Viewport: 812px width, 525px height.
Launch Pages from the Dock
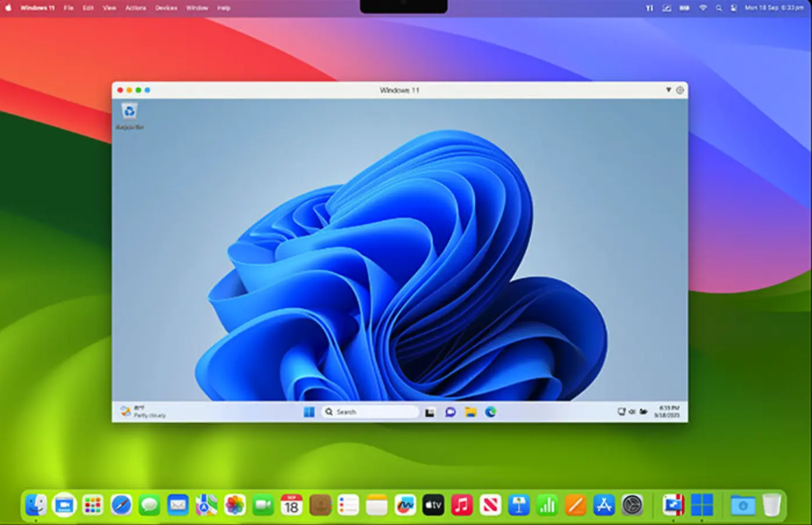pos(575,505)
